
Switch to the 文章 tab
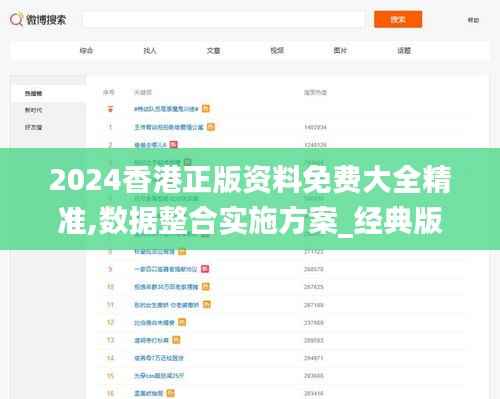click(213, 51)
